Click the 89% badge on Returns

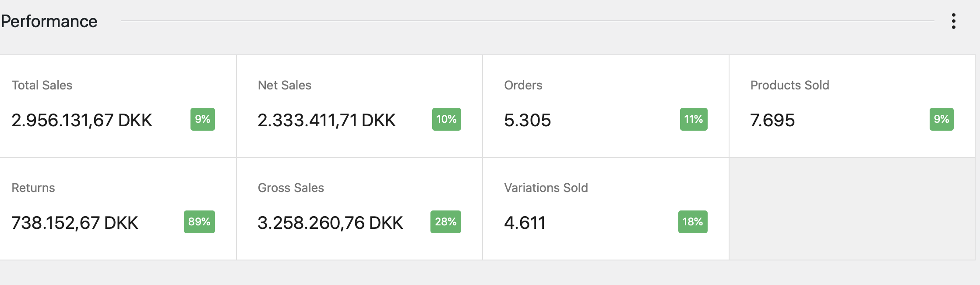pos(199,222)
